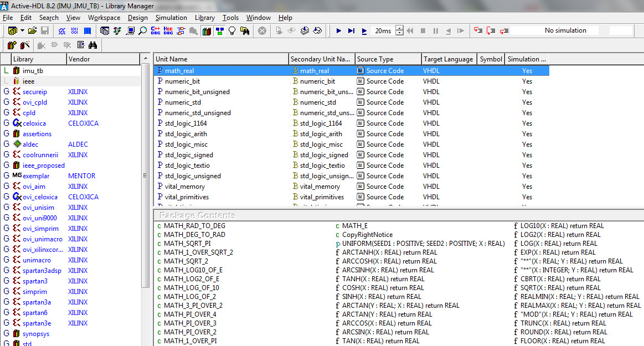The image size is (644, 346).
Task: Select the synopsys library
Action: tap(36, 334)
